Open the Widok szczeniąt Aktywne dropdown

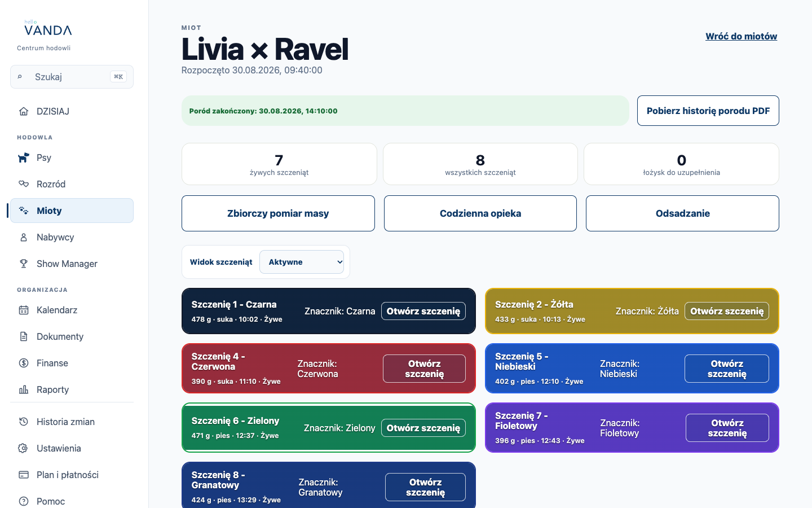pos(302,262)
